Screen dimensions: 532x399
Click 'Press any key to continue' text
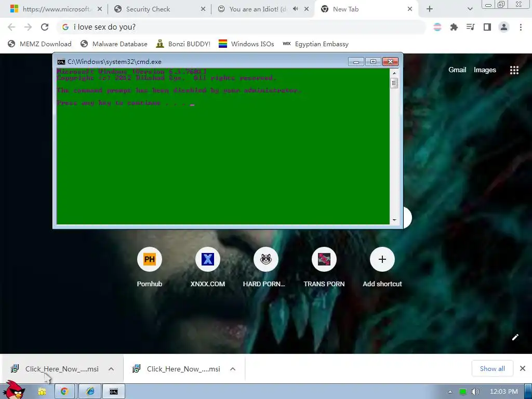point(109,103)
